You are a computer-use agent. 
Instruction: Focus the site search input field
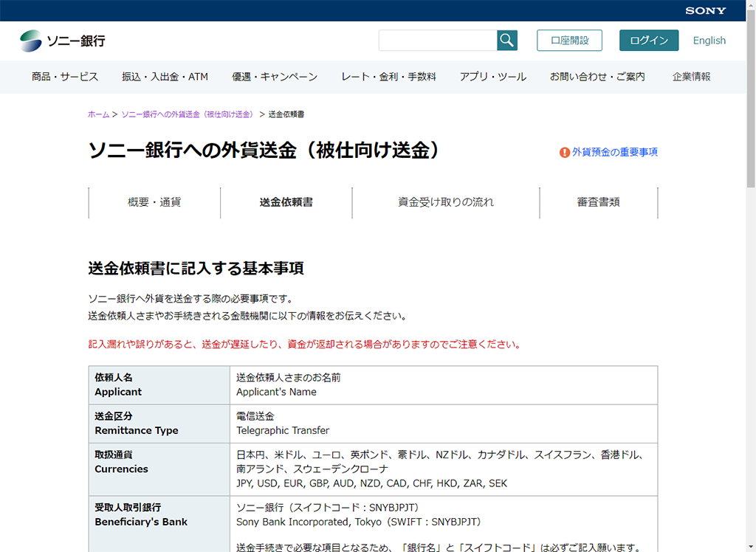pos(438,41)
